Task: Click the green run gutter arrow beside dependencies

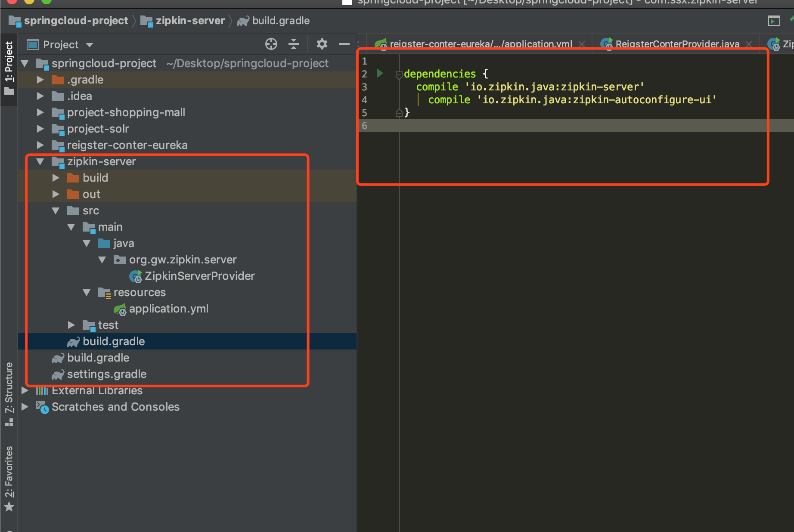Action: [380, 73]
